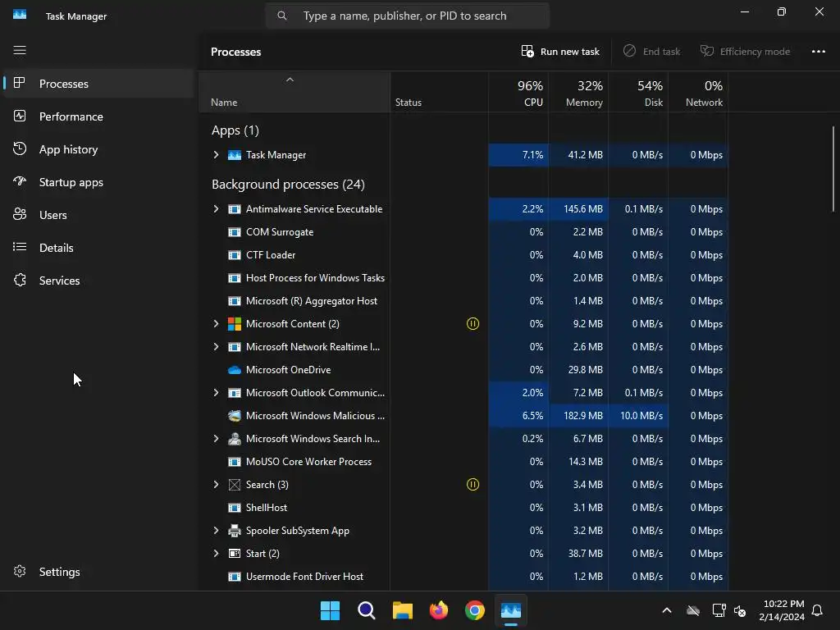Click the End task button
Image resolution: width=840 pixels, height=630 pixels.
point(651,52)
